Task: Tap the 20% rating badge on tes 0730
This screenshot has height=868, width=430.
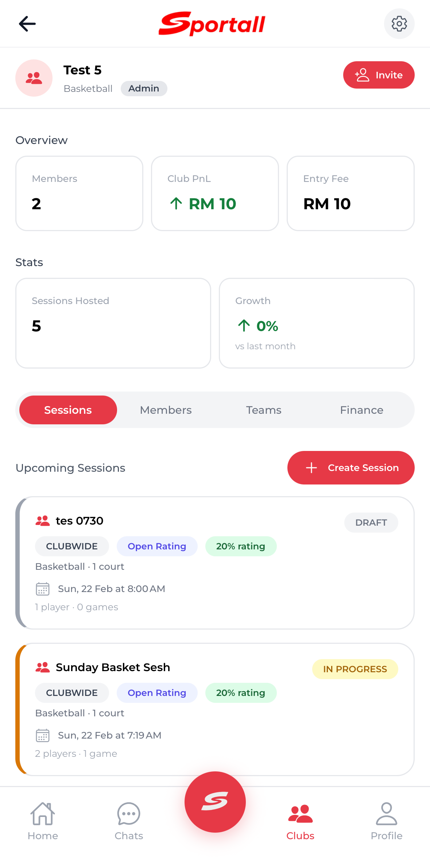Action: pyautogui.click(x=241, y=546)
